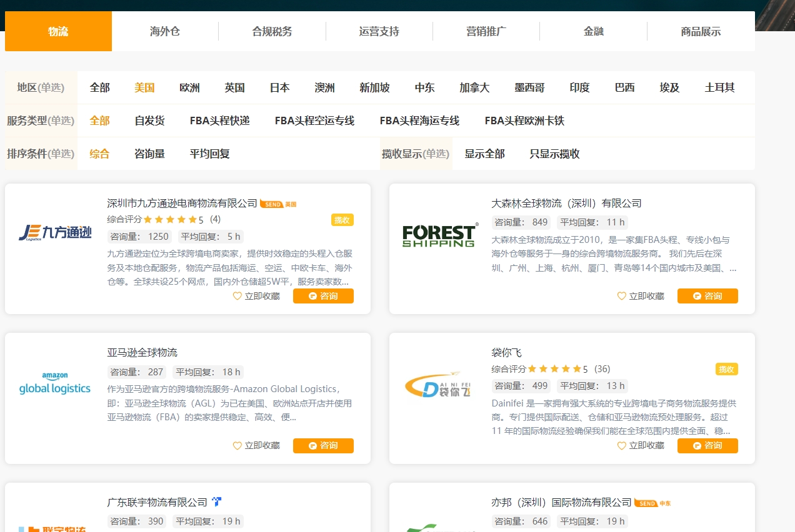This screenshot has height=532, width=795.
Task: Click the Amazon Global Logistics logo
Action: tap(55, 384)
